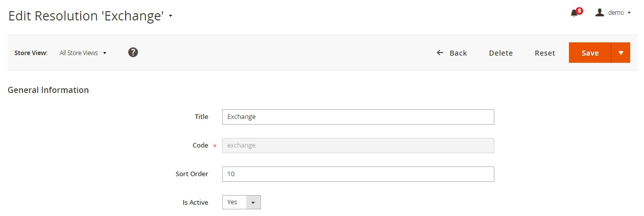Viewport: 644px width, 216px height.
Task: Open the question mark help icon
Action: (x=133, y=52)
